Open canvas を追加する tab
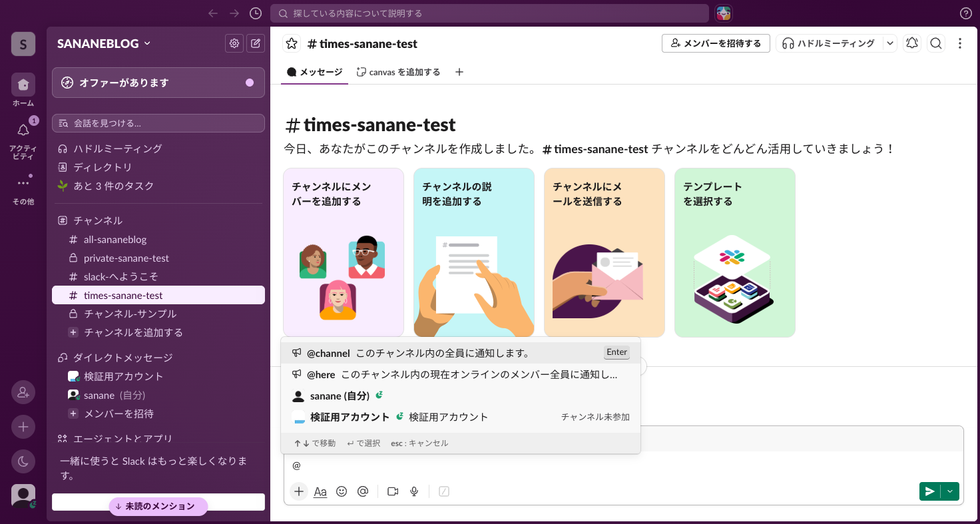 [398, 72]
